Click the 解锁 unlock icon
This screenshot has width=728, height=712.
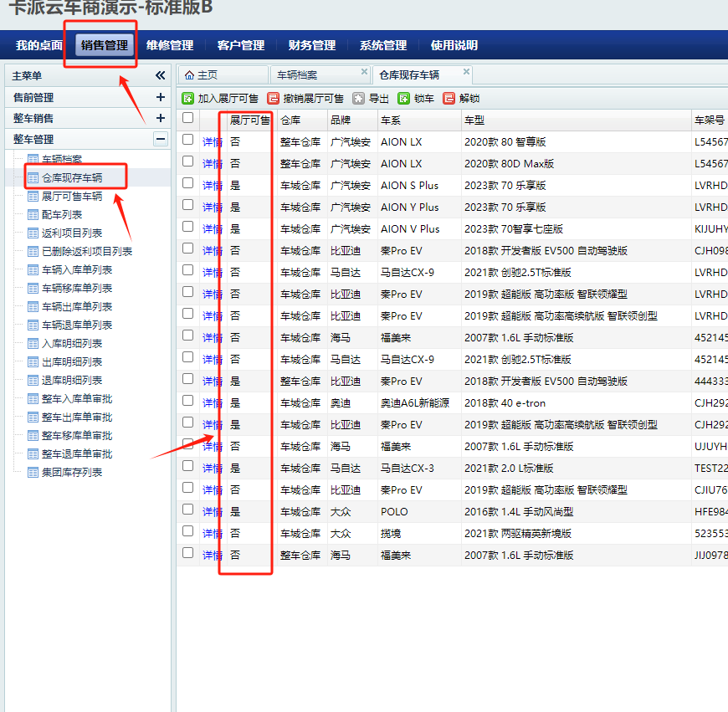coord(449,98)
